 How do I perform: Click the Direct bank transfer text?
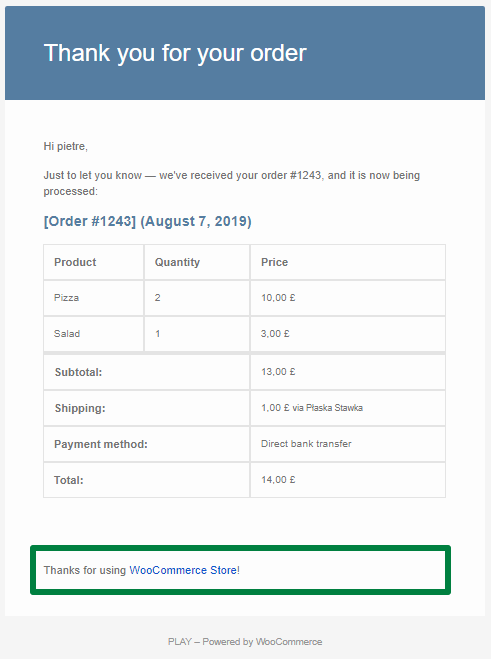pyautogui.click(x=306, y=444)
